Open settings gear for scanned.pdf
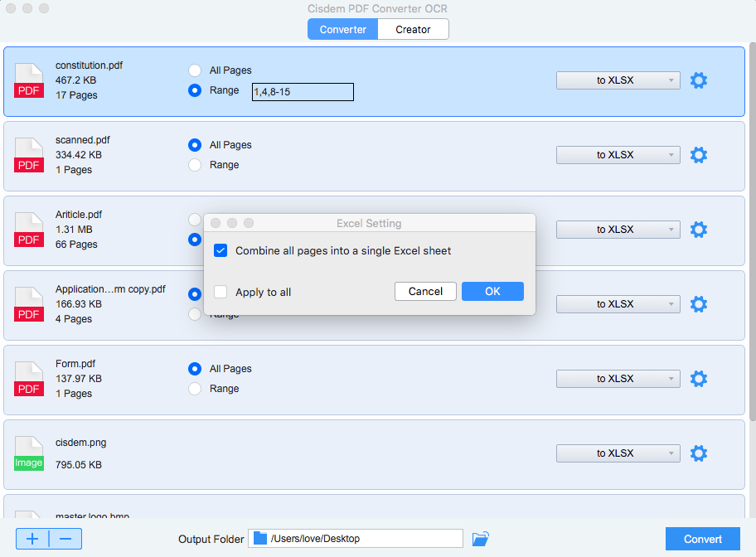Image resolution: width=756 pixels, height=557 pixels. tap(699, 155)
